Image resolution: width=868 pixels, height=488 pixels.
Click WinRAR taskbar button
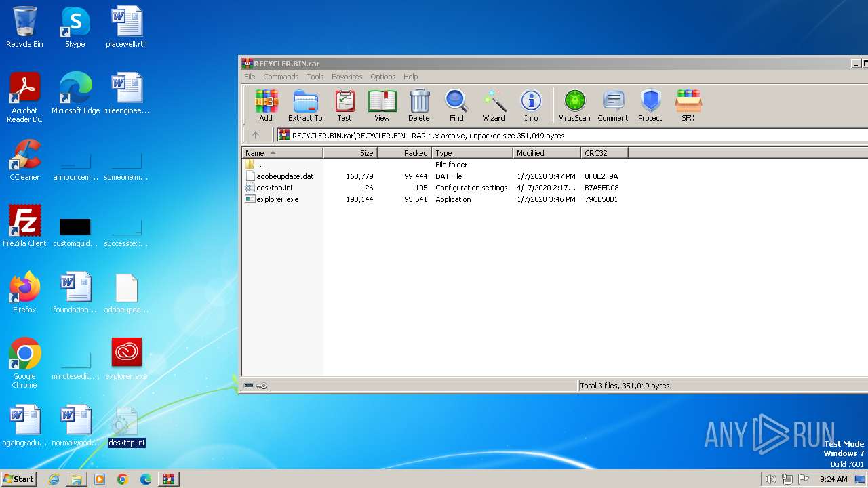click(x=168, y=479)
